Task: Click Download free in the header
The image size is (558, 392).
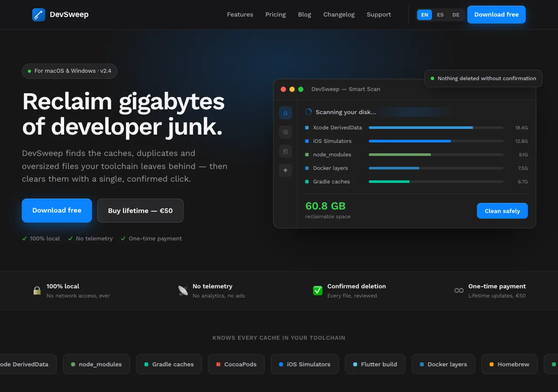Action: (497, 14)
